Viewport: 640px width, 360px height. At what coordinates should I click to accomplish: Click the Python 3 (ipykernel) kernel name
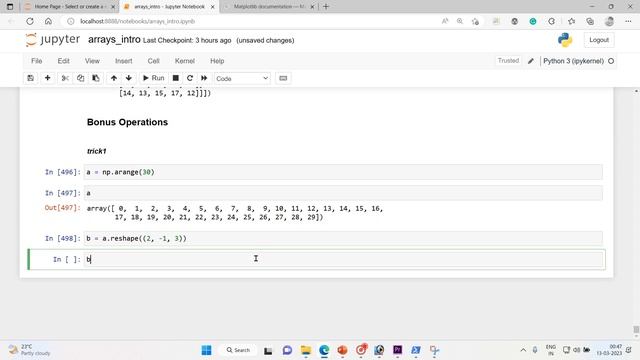(573, 61)
